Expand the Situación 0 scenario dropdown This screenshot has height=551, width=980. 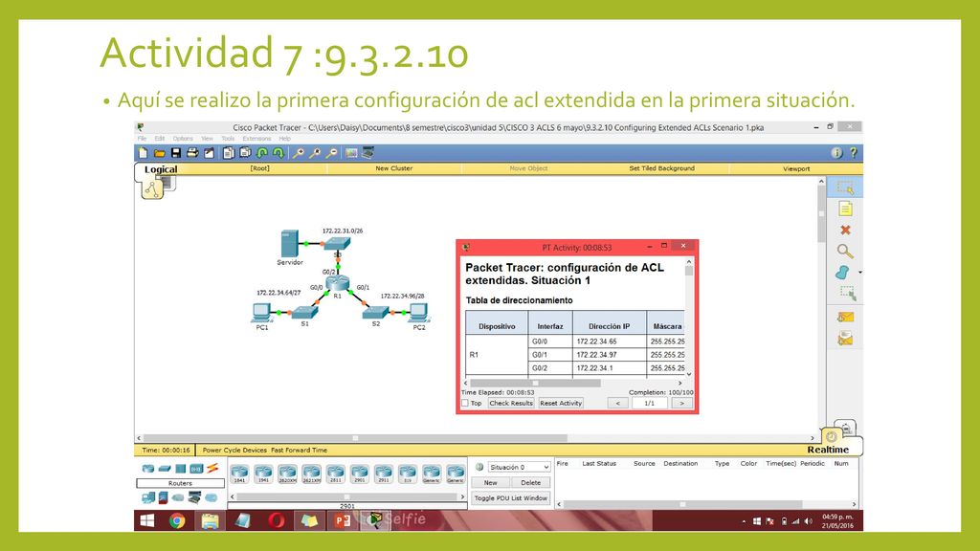tap(519, 467)
